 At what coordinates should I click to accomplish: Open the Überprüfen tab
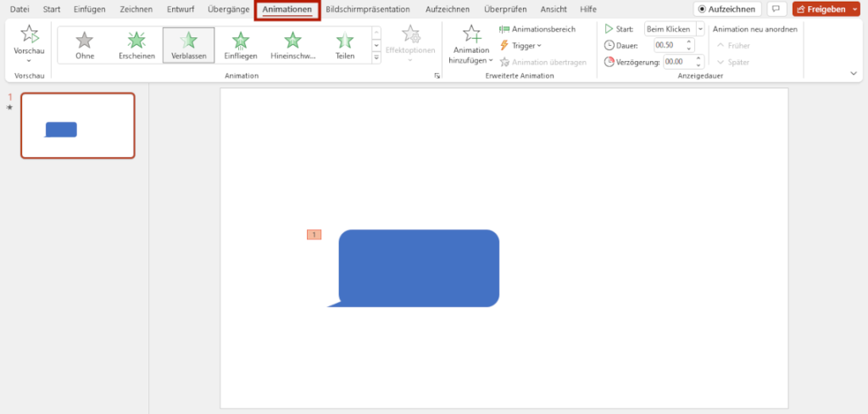[505, 9]
